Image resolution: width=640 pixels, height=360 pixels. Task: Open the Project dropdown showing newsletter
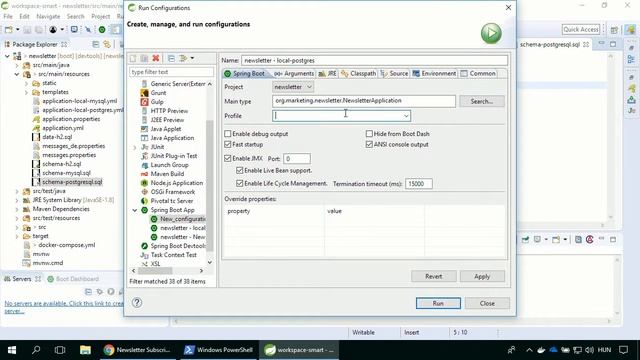pos(293,87)
